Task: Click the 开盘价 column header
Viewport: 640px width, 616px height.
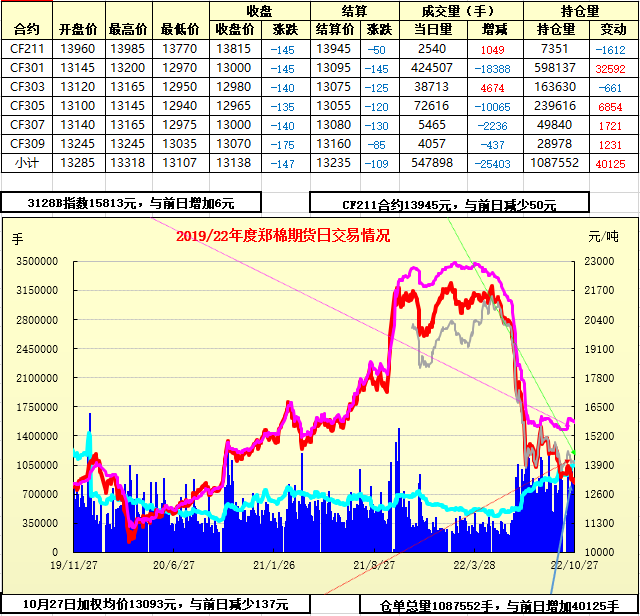Action: pyautogui.click(x=79, y=29)
